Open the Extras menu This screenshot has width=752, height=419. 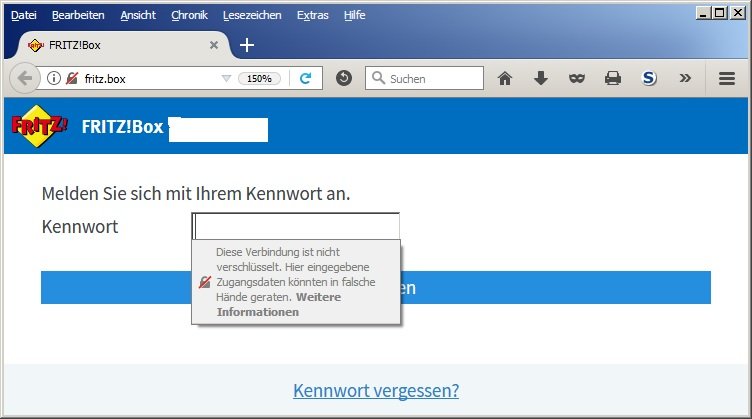[x=313, y=15]
